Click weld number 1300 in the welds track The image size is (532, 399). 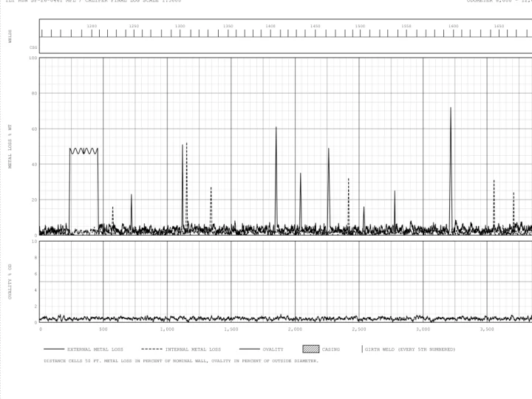(180, 26)
